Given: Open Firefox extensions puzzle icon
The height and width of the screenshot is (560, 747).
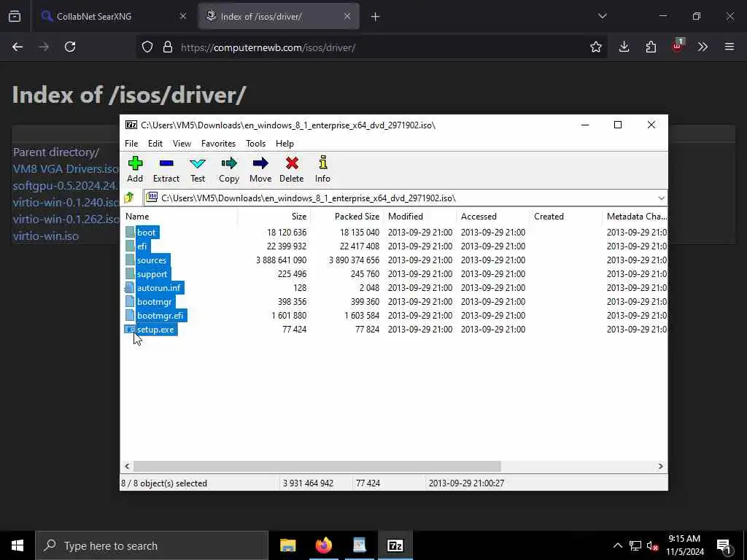Looking at the screenshot, I should (651, 47).
